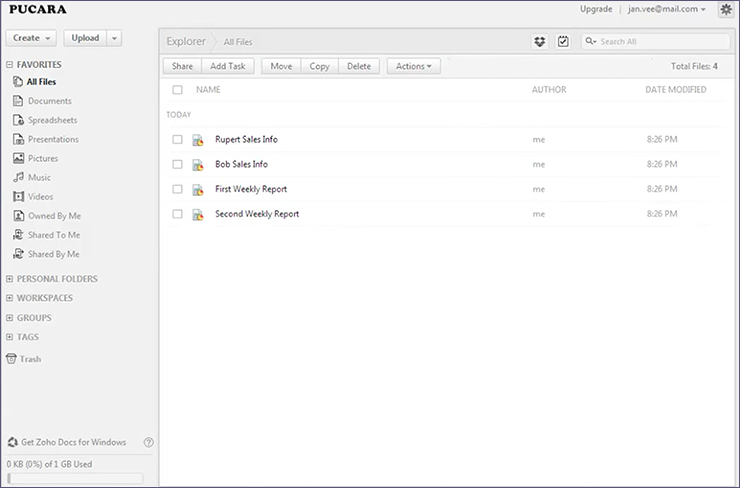740x488 pixels.
Task: Open the Shared To Me view
Action: [54, 235]
